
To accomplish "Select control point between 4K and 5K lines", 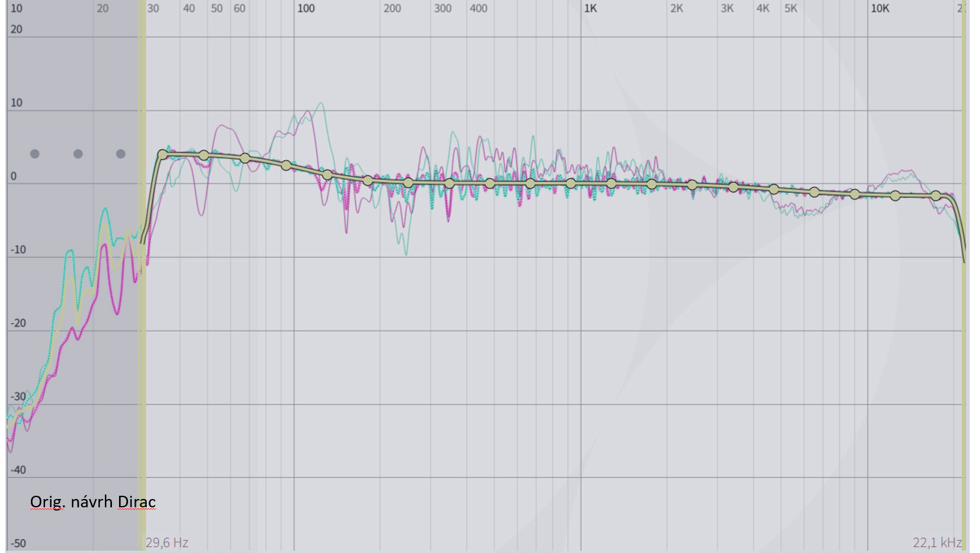I will point(774,189).
